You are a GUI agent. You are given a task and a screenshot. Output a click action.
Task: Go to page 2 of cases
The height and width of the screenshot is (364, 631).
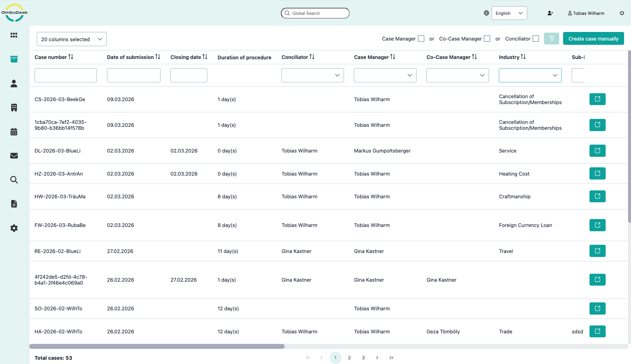click(x=349, y=358)
